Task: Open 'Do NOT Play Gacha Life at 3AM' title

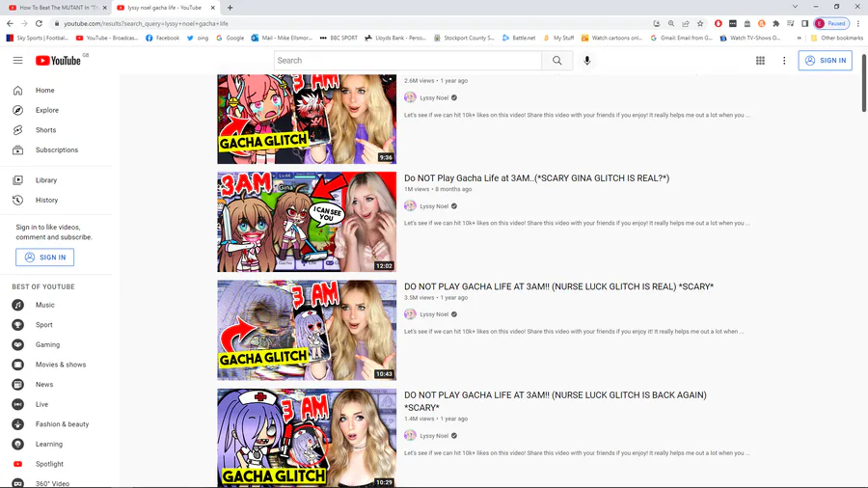Action: coord(536,178)
